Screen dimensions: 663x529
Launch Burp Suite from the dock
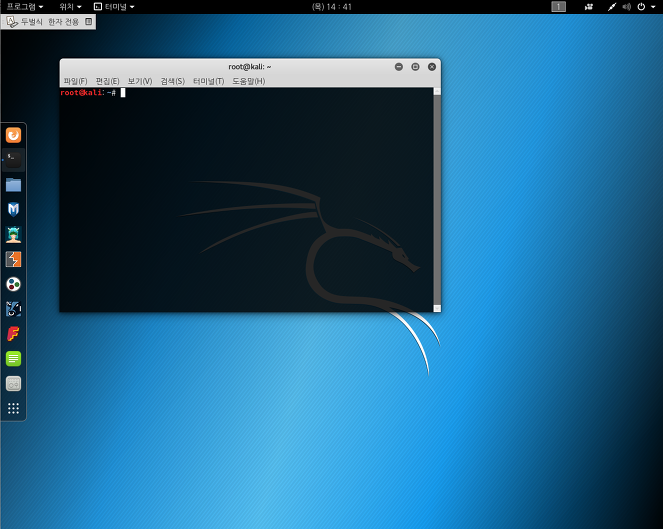coord(14,259)
